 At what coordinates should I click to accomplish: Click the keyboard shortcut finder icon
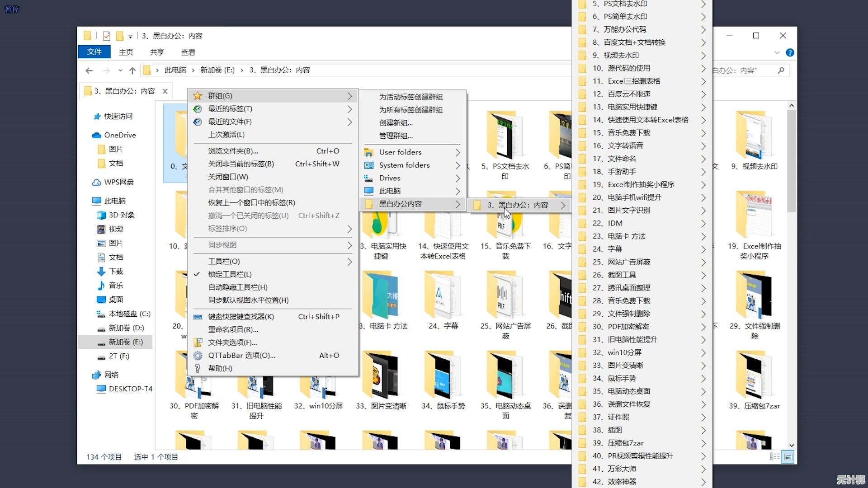point(198,317)
